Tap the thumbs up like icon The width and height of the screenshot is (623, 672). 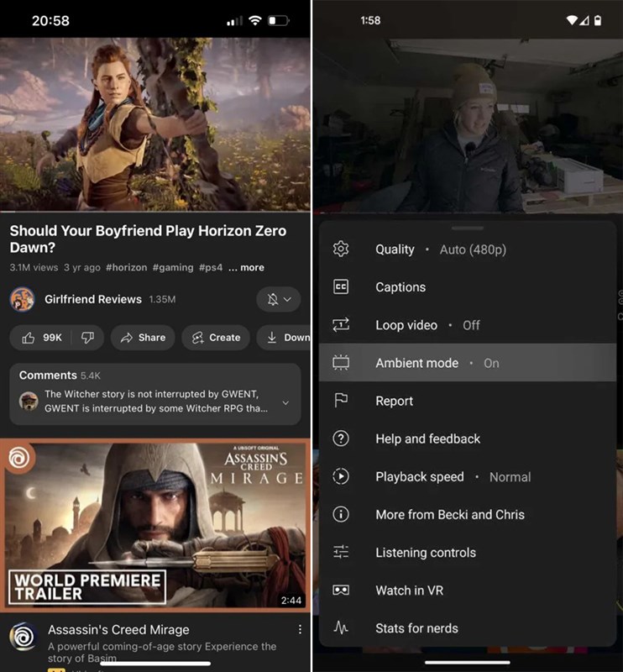click(29, 338)
